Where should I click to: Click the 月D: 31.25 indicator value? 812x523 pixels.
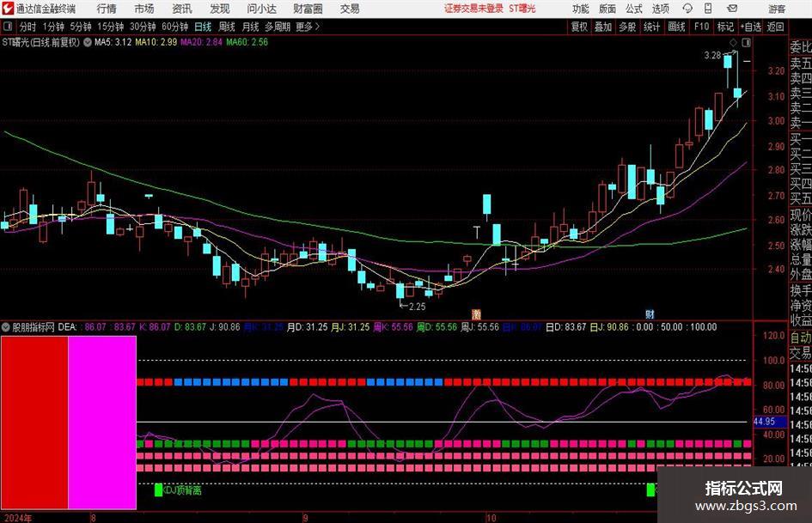coord(308,327)
